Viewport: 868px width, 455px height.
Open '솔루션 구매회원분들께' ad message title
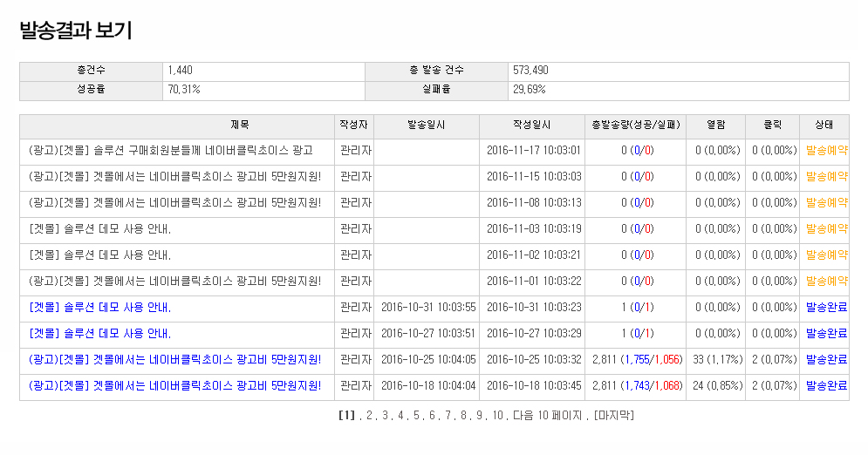click(x=170, y=150)
